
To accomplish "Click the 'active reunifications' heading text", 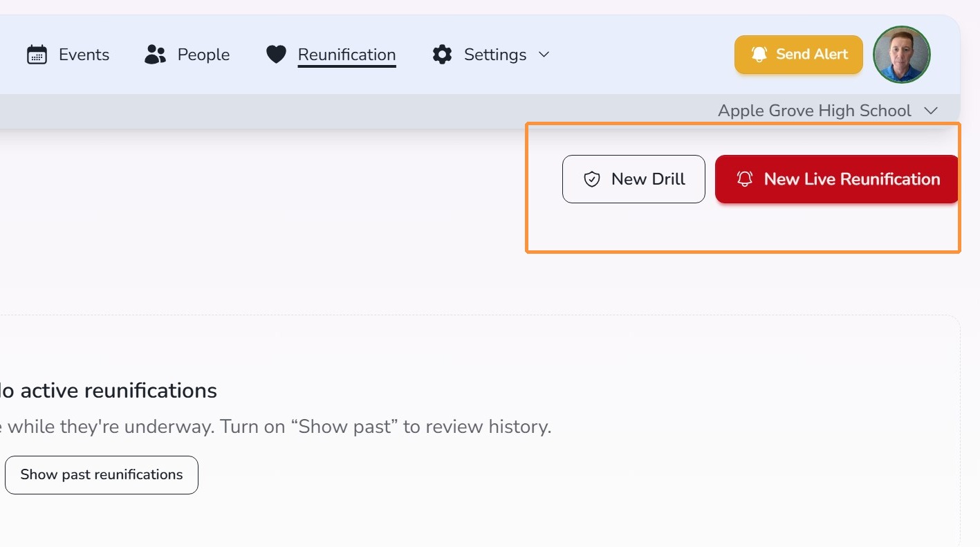I will [119, 391].
